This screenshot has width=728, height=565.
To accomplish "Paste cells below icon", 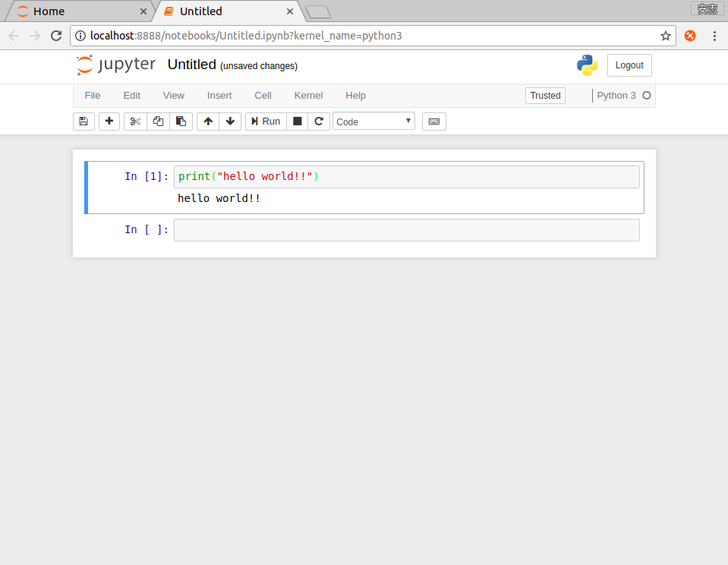I will [181, 122].
